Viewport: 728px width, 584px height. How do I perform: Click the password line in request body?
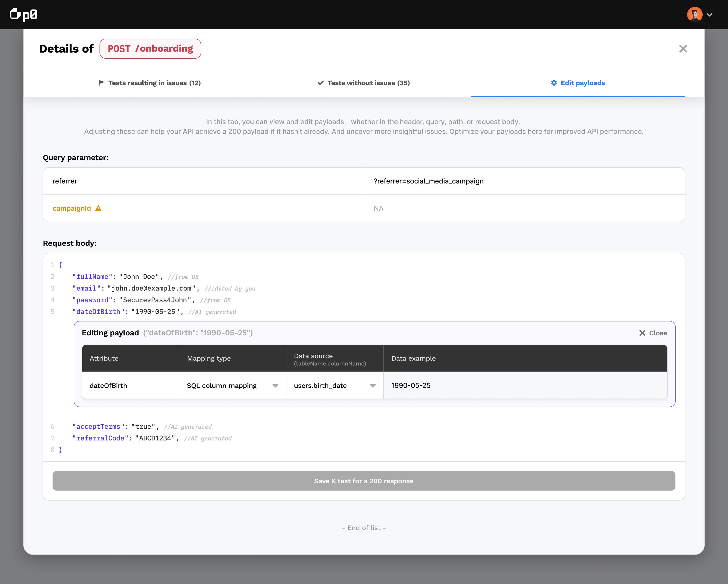pos(152,300)
